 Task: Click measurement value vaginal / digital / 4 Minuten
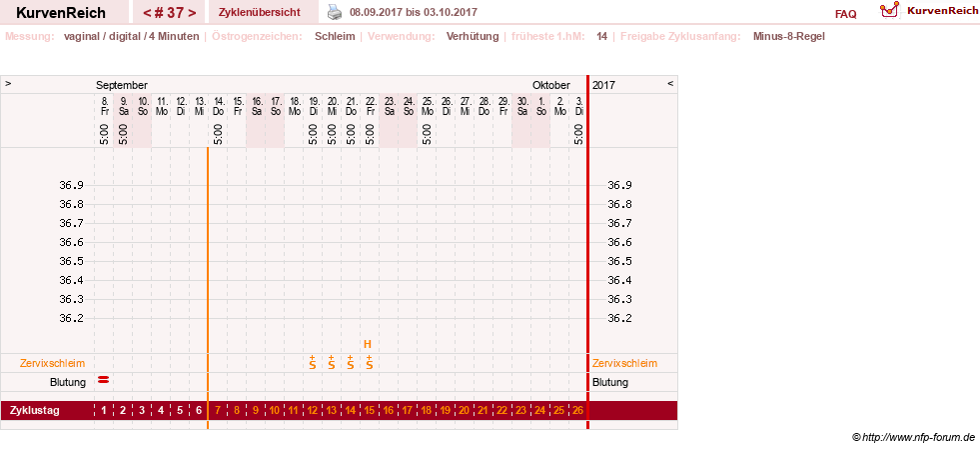(x=131, y=36)
